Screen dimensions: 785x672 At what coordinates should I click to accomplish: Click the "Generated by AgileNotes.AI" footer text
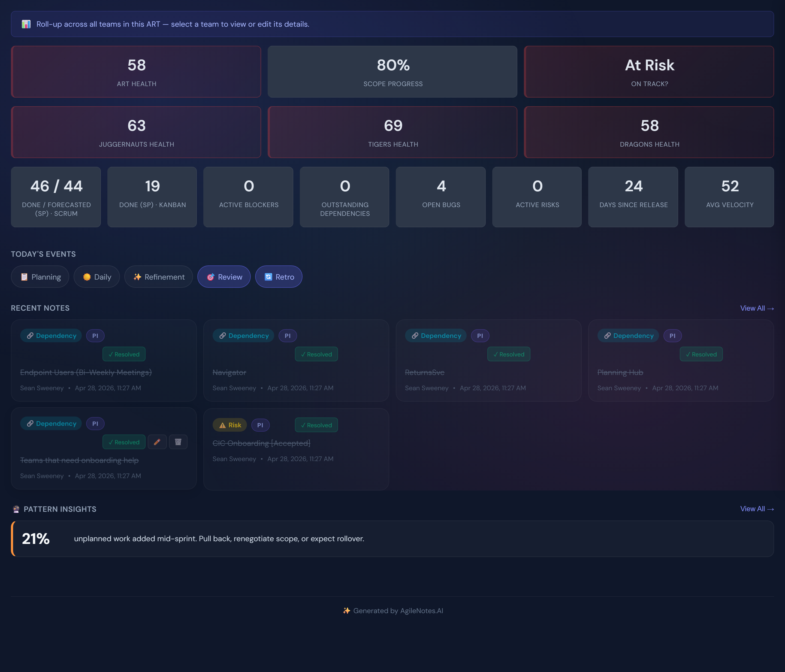pyautogui.click(x=398, y=611)
